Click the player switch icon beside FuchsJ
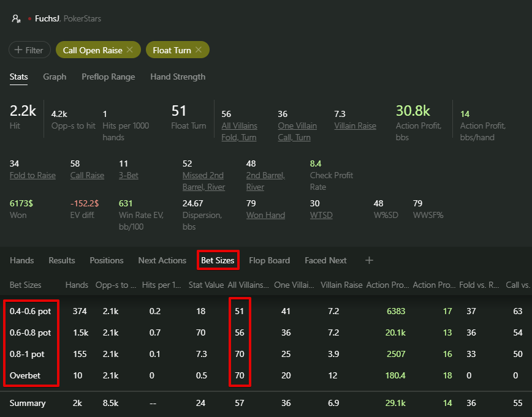The width and height of the screenshot is (532, 417). pyautogui.click(x=17, y=19)
